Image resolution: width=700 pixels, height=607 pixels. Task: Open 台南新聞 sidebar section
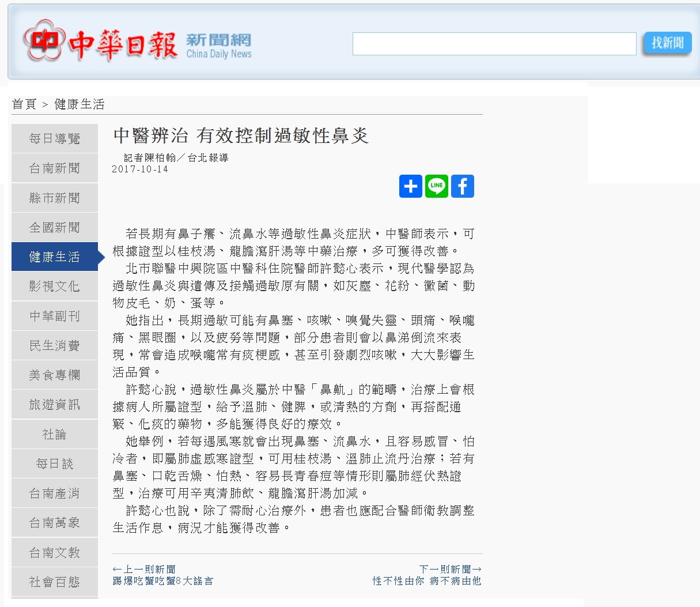(55, 168)
